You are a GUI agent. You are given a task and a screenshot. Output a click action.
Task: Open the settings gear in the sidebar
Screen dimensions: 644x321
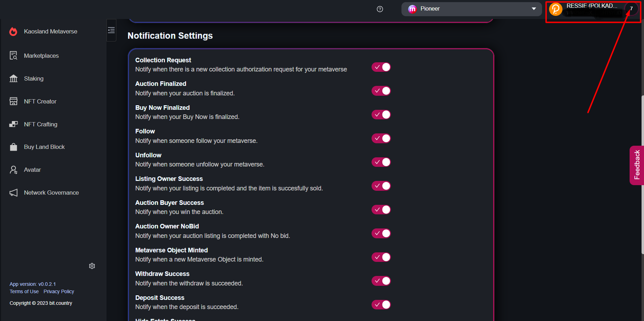[x=92, y=266]
